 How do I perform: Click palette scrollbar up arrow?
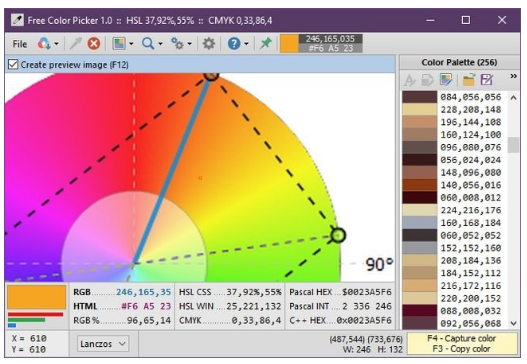pyautogui.click(x=513, y=98)
